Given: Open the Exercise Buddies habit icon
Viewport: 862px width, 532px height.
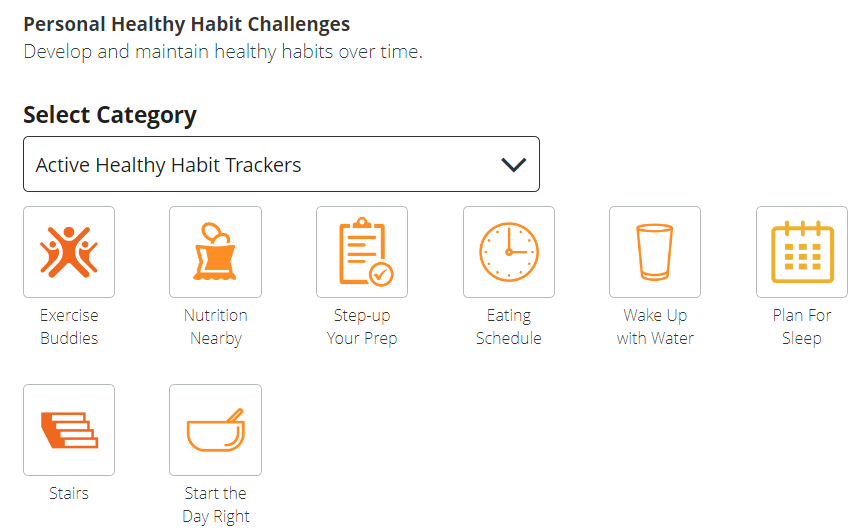Looking at the screenshot, I should coord(69,252).
